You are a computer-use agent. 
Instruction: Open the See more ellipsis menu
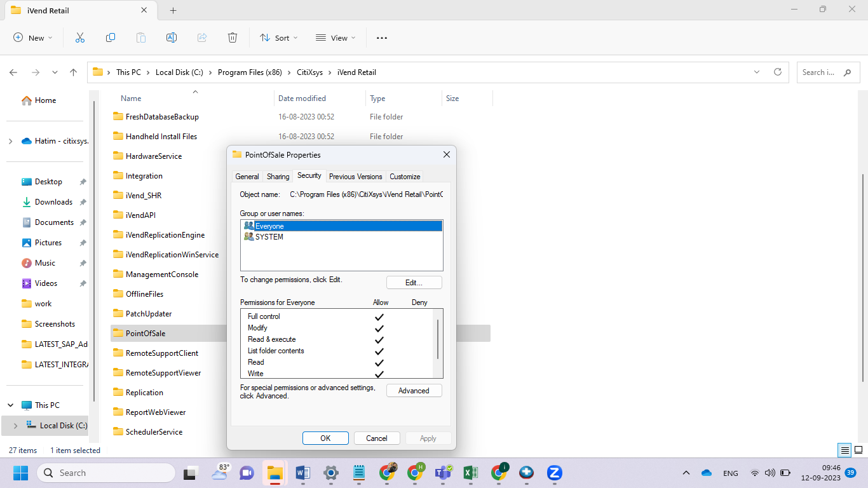tap(382, 38)
